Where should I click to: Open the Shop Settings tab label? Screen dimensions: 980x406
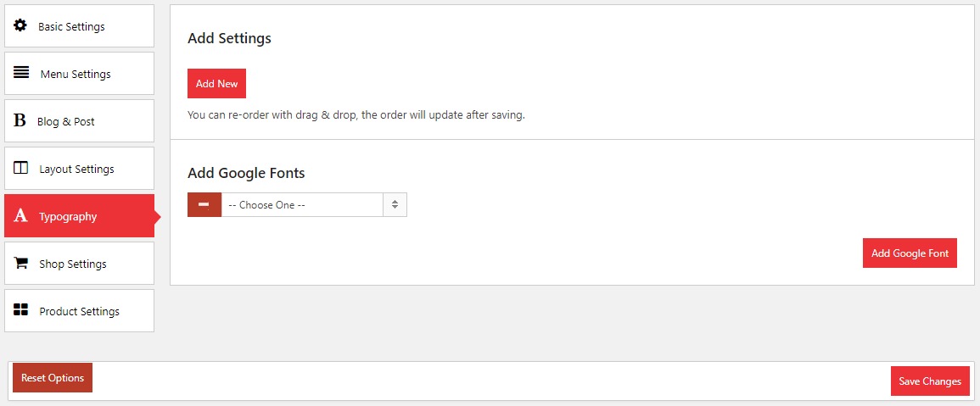(73, 264)
